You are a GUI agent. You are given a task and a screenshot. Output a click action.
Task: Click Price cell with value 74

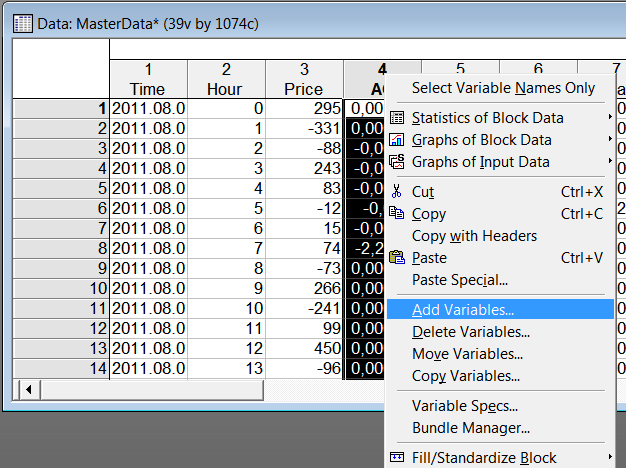(x=304, y=248)
